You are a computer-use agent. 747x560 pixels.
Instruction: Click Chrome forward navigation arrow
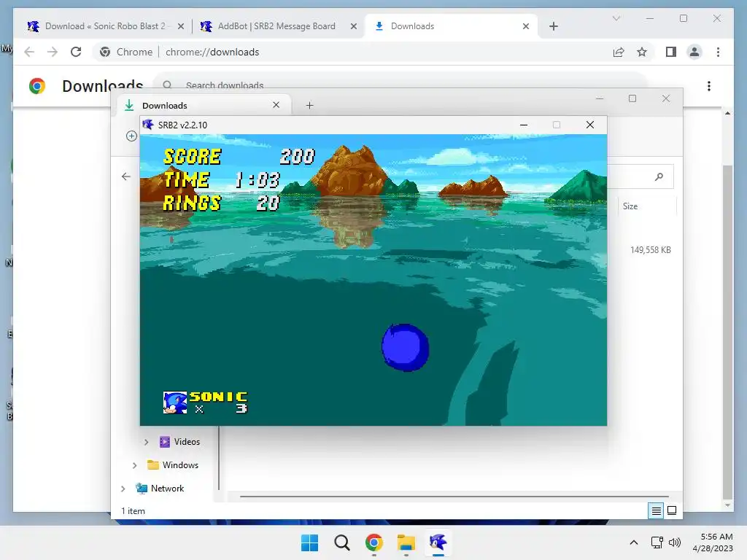click(53, 52)
